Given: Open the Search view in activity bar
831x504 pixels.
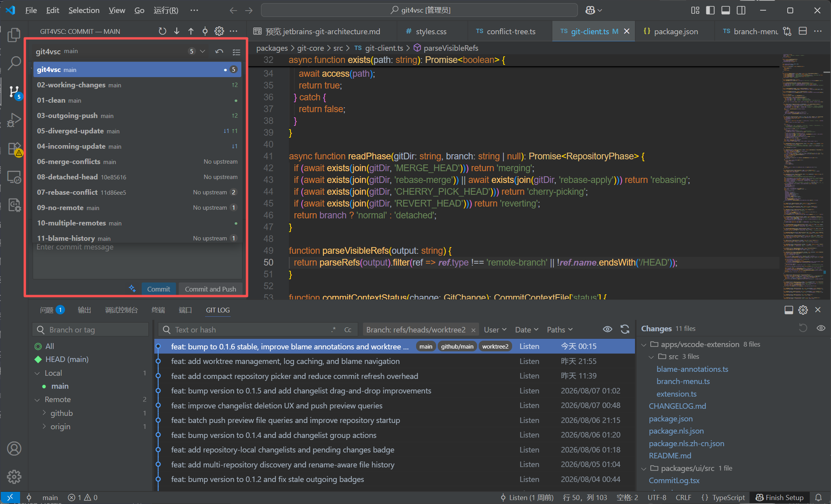Looking at the screenshot, I should pyautogui.click(x=14, y=63).
